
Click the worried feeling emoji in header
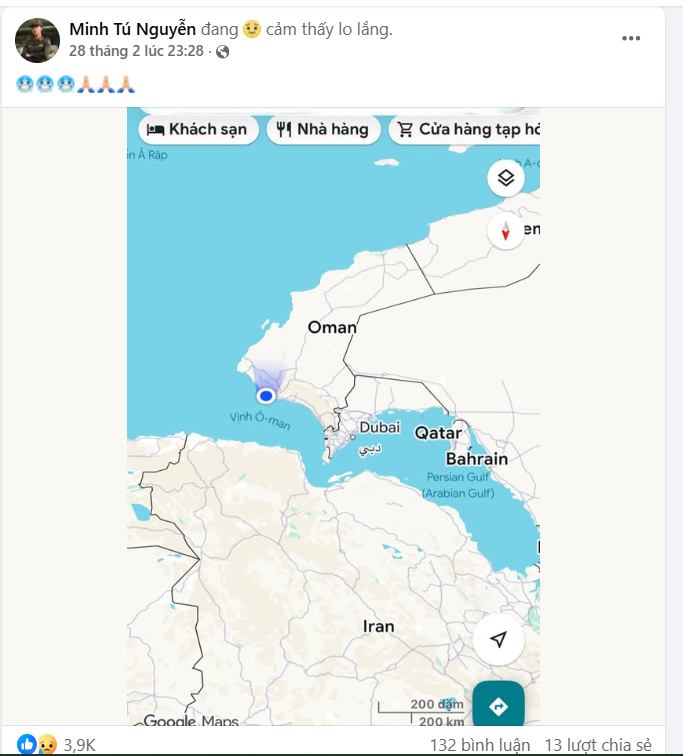[252, 29]
